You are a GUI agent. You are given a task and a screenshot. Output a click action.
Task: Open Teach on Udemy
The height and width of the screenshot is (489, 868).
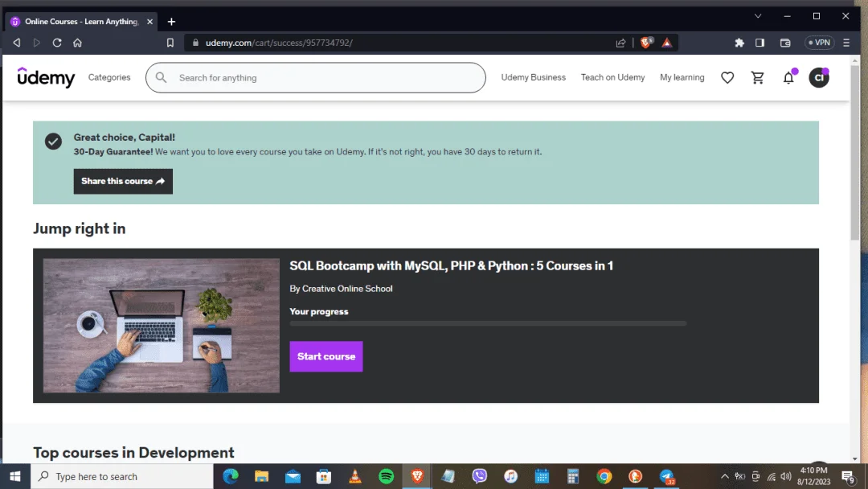click(x=612, y=77)
